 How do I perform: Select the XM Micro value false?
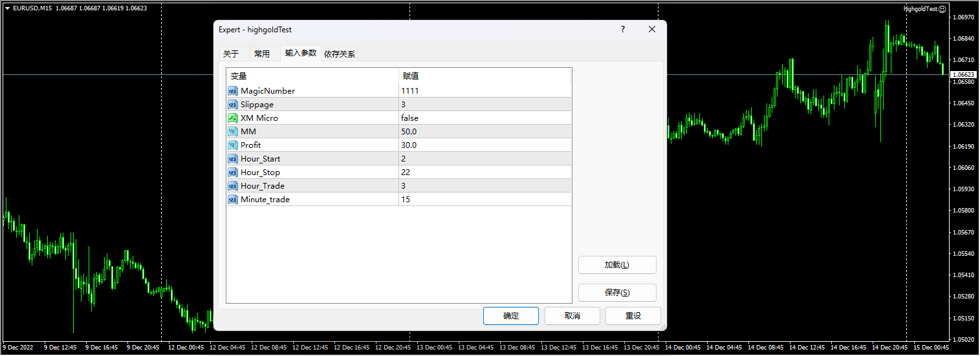click(409, 118)
